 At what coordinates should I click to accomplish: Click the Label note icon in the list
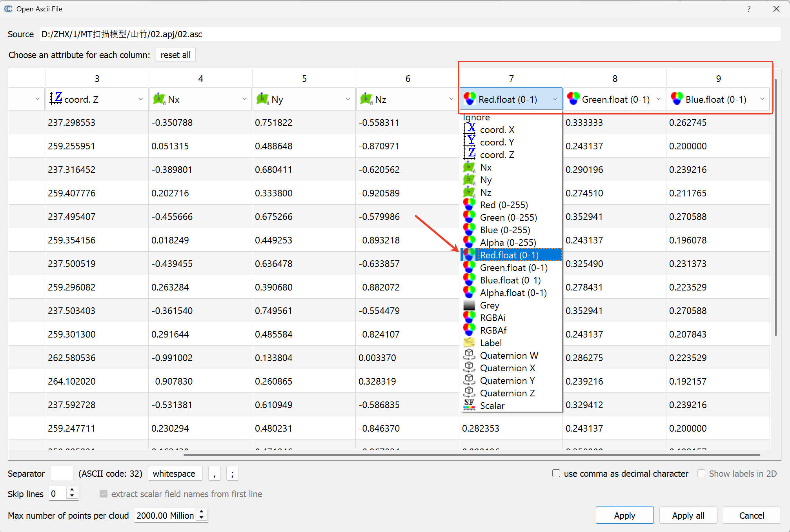point(469,342)
